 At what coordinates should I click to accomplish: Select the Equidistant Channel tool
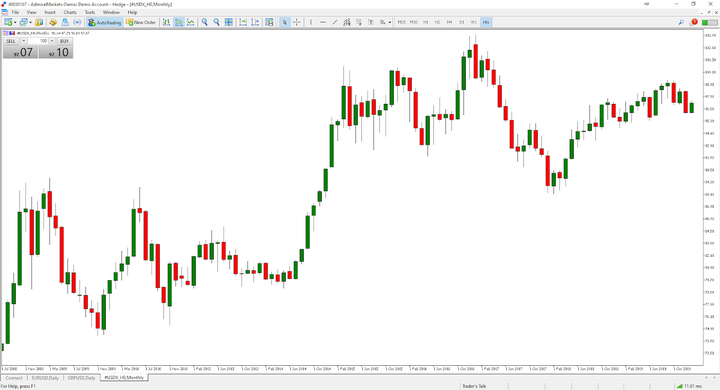pos(347,22)
